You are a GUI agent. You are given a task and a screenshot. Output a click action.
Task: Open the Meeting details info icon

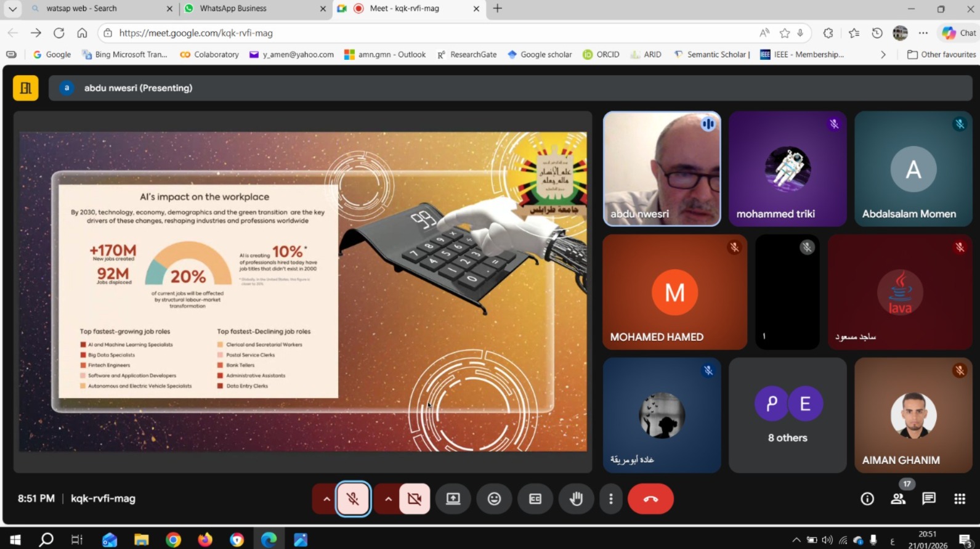pos(867,499)
